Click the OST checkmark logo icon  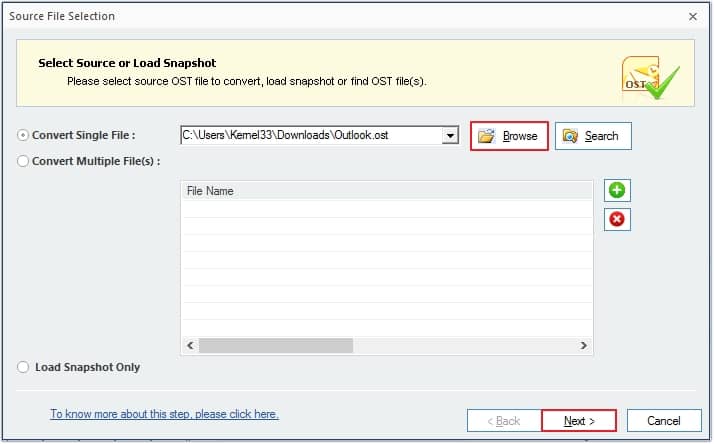click(650, 78)
